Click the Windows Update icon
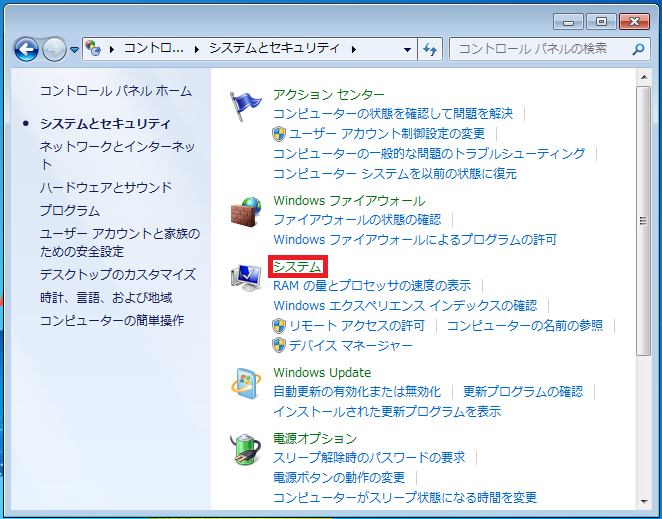The image size is (662, 519). (246, 384)
